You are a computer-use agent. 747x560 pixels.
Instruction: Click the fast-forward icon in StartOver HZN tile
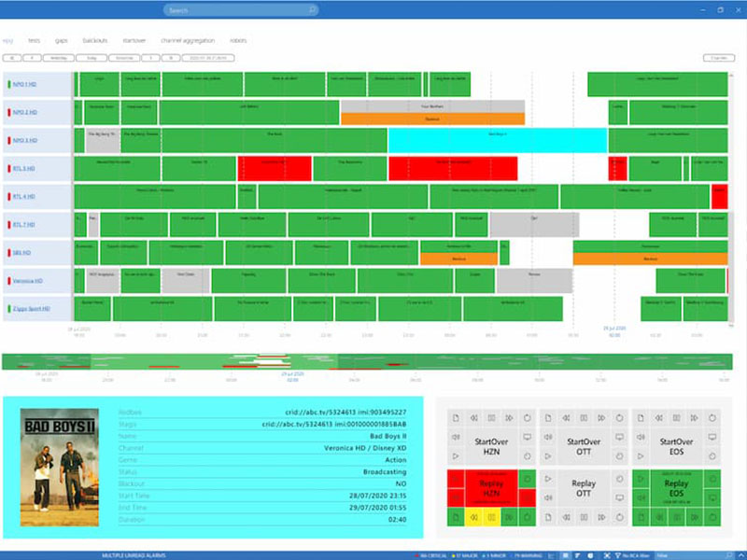tap(509, 418)
